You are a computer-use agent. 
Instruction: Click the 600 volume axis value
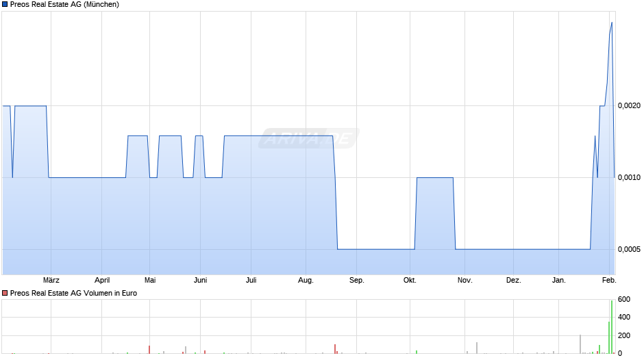(x=624, y=299)
